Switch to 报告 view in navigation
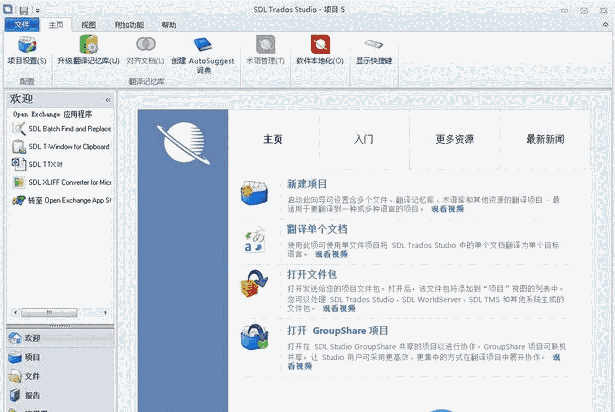The width and height of the screenshot is (615, 412). click(60, 395)
